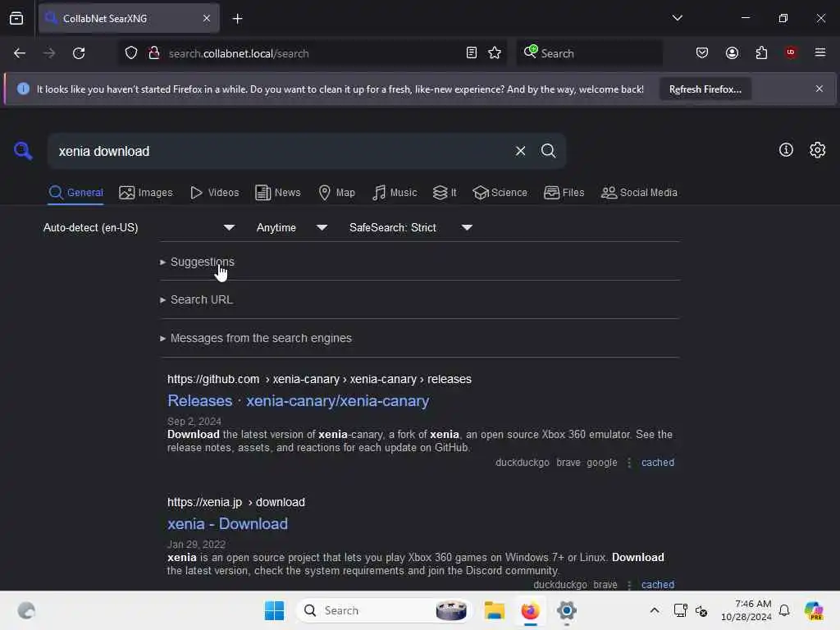Open cached link for xenia-canary result
The image size is (840, 630).
[x=657, y=463]
